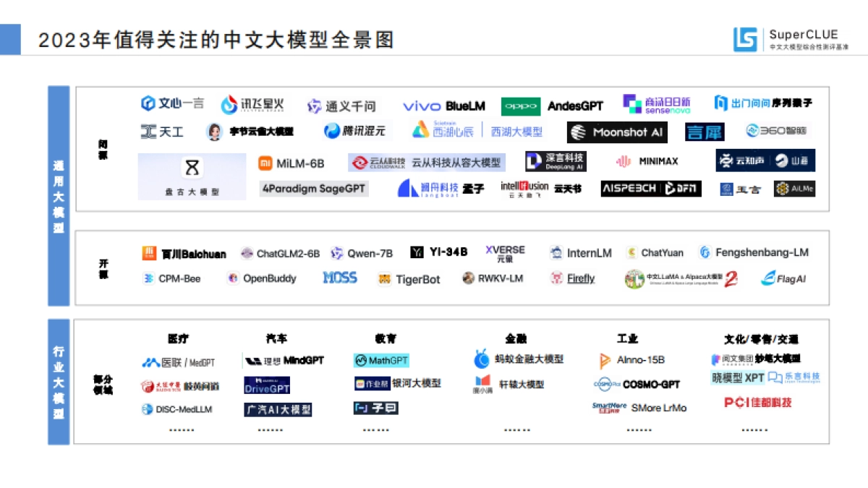Click the MathGPT icon
Screen dimensions: 868x488
click(x=381, y=359)
